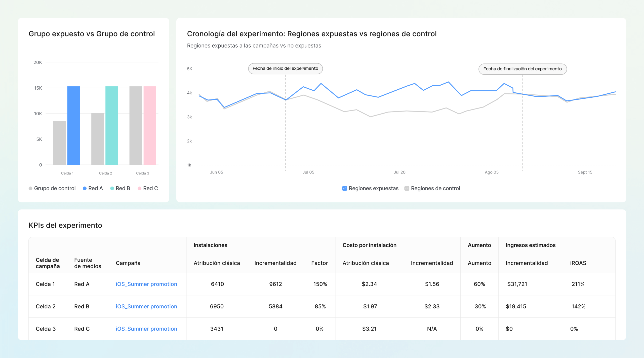
Task: Click the teal Red B bar in Celda 2
Action: click(111, 125)
